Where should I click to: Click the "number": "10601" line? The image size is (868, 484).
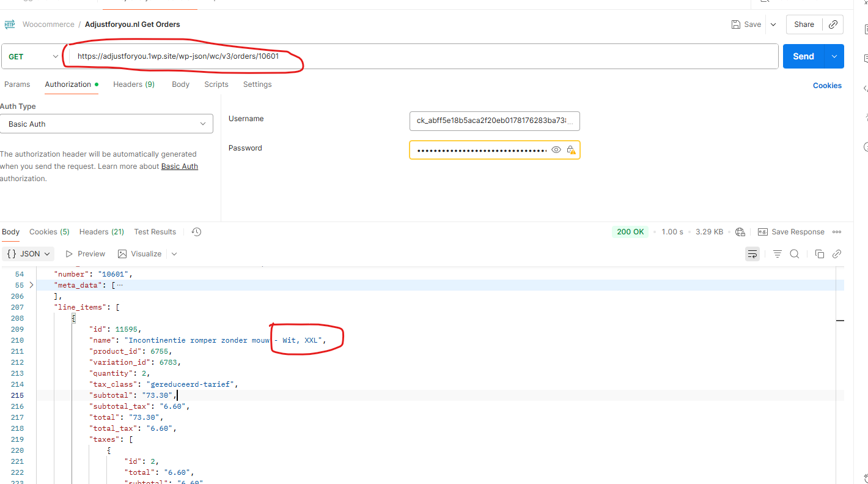pos(93,274)
